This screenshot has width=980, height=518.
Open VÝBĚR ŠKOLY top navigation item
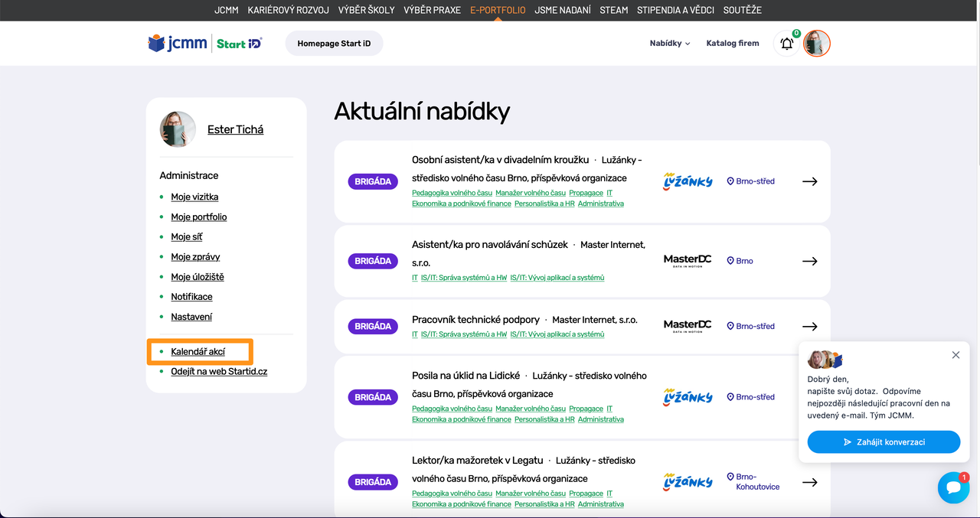click(x=367, y=10)
